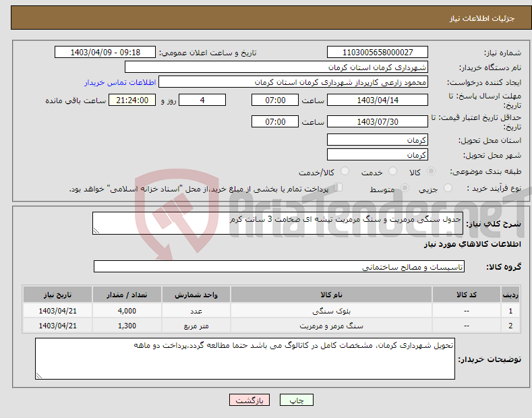Click the delivery city field کرمان
The image size is (532, 418).
pyautogui.click(x=378, y=154)
